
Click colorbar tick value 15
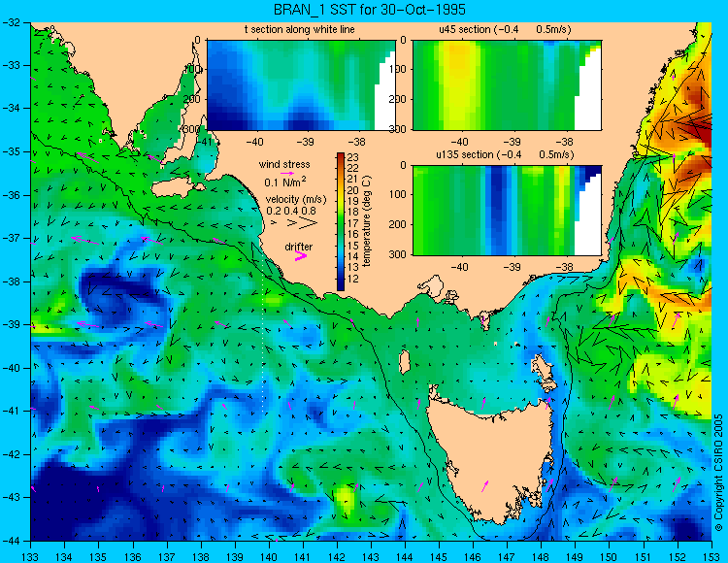pyautogui.click(x=353, y=246)
